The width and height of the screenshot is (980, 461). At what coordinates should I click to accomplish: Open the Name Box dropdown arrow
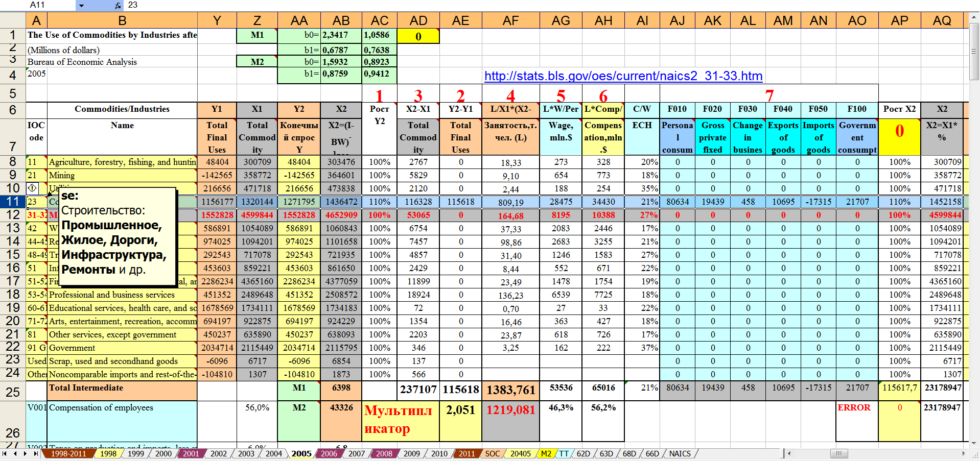pos(81,5)
